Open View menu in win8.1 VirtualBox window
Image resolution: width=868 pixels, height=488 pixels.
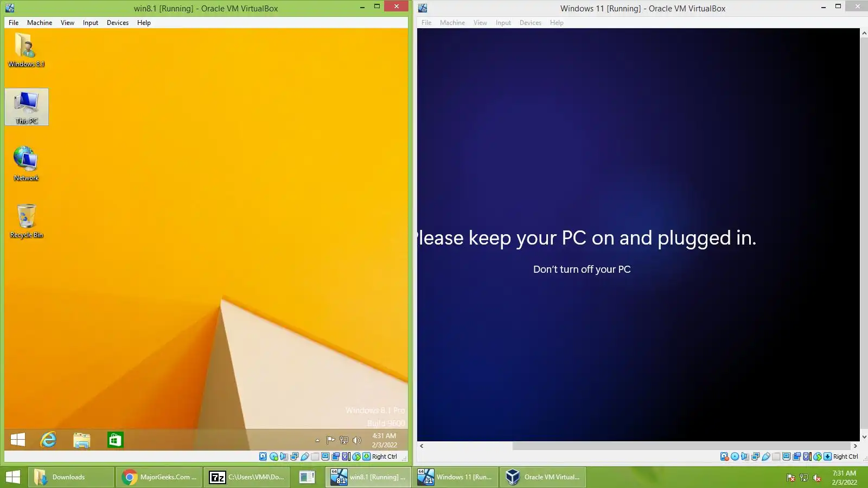point(67,23)
